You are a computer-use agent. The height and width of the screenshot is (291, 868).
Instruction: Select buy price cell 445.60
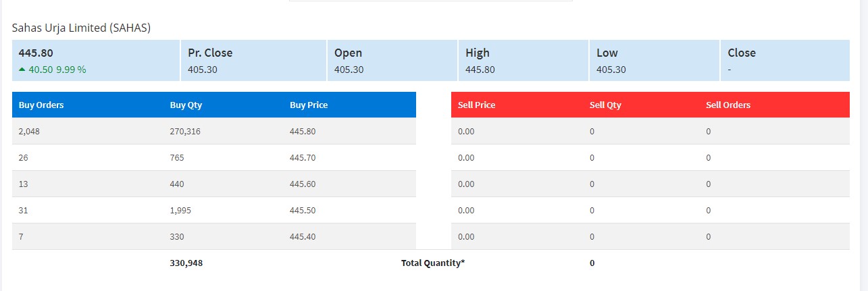[x=303, y=184]
